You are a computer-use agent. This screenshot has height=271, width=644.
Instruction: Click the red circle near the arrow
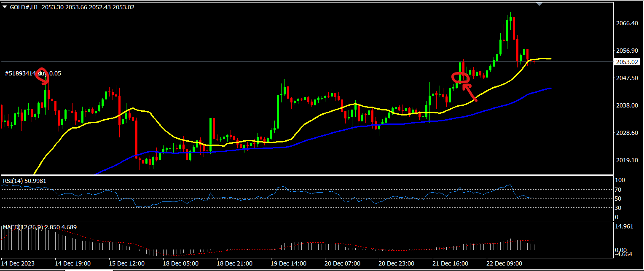[x=460, y=78]
